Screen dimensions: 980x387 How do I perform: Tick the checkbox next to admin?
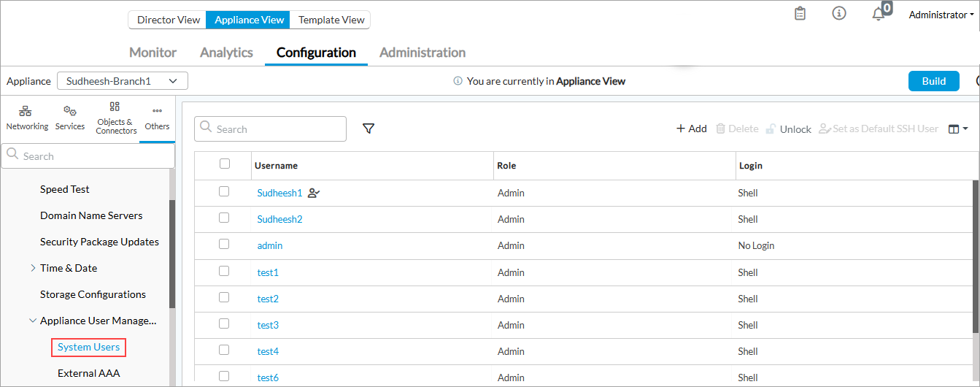coord(224,245)
